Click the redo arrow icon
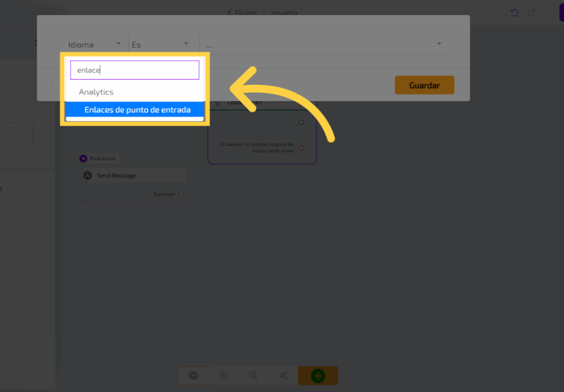The width and height of the screenshot is (564, 392). pyautogui.click(x=532, y=13)
